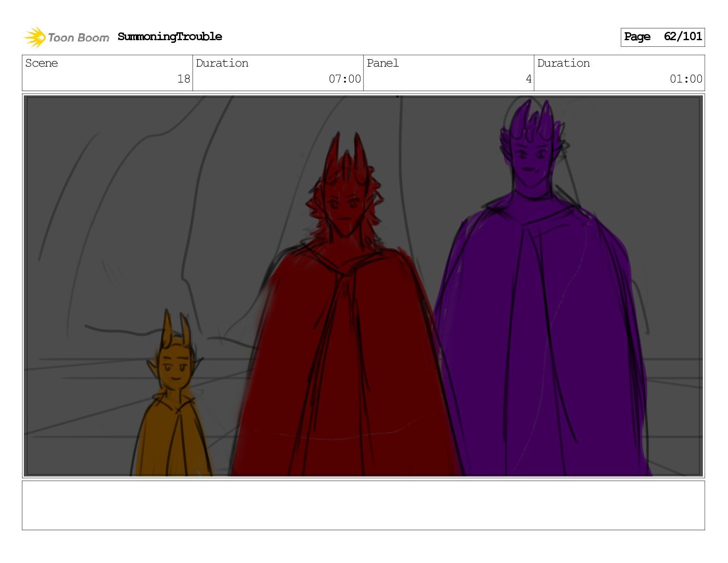Click the empty notes box below panel
728x563 pixels.
363,505
